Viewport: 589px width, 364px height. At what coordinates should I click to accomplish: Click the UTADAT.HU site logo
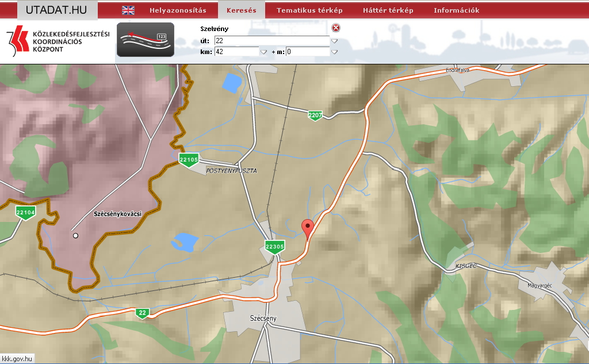(55, 10)
